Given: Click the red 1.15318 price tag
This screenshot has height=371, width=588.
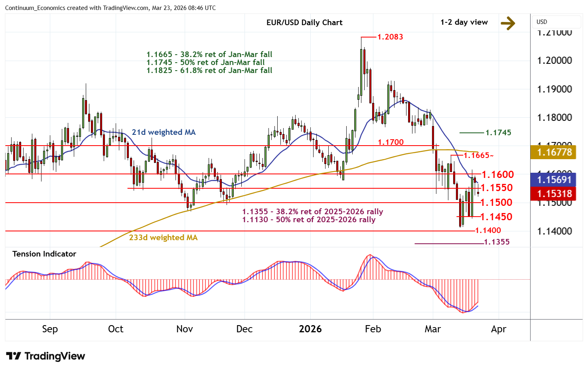Looking at the screenshot, I should click(554, 194).
